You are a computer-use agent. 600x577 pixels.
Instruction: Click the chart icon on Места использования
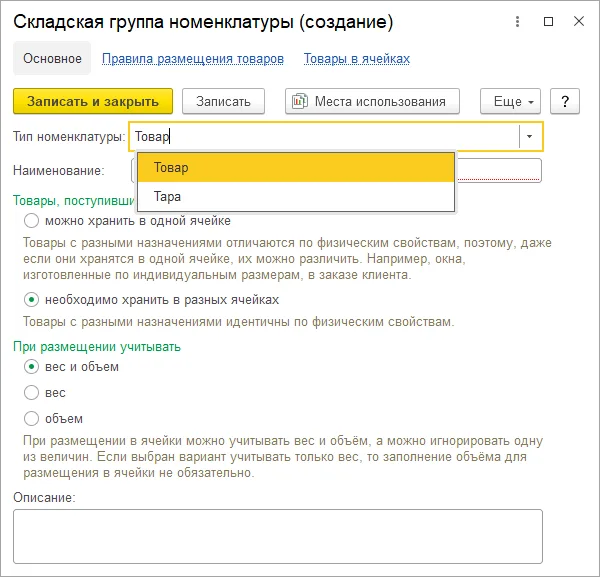point(300,101)
